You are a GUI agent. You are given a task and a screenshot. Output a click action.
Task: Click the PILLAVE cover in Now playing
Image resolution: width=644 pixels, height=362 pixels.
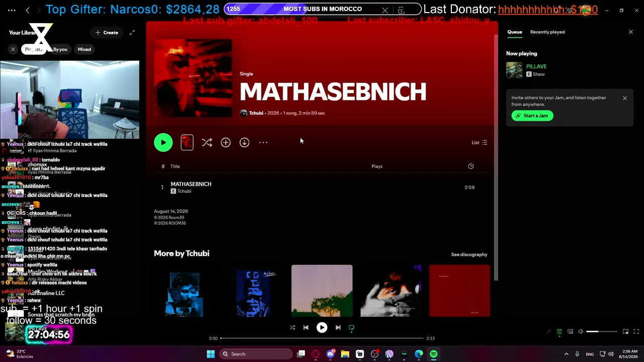(x=514, y=70)
